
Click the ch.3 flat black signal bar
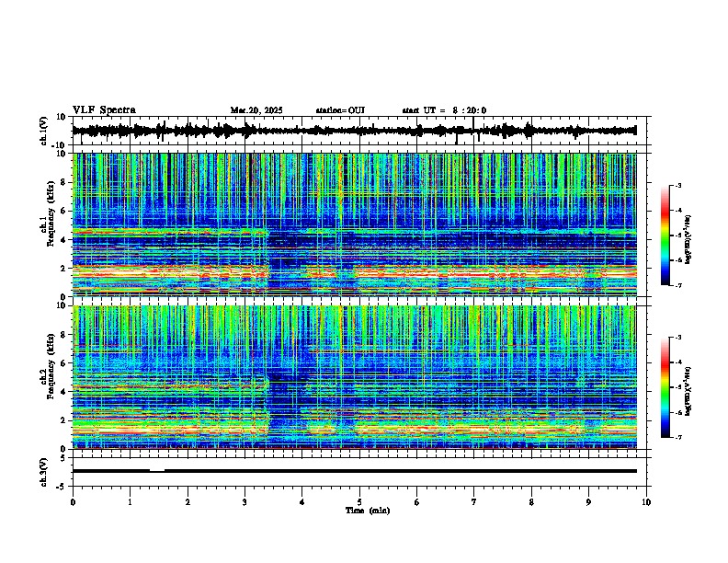tap(355, 471)
